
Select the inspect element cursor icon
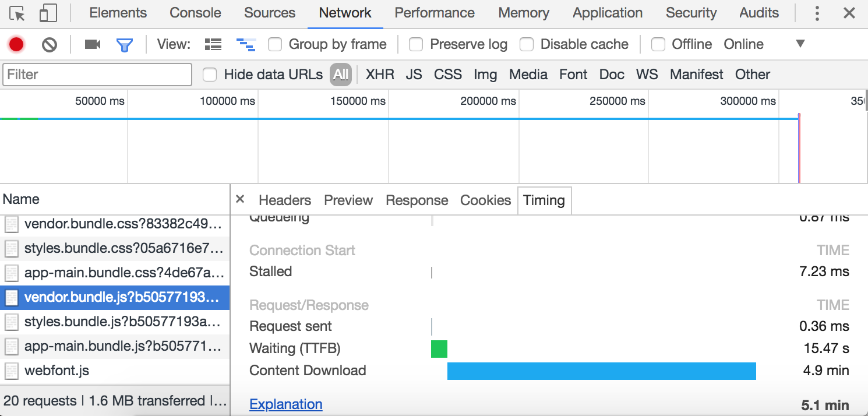[x=16, y=12]
